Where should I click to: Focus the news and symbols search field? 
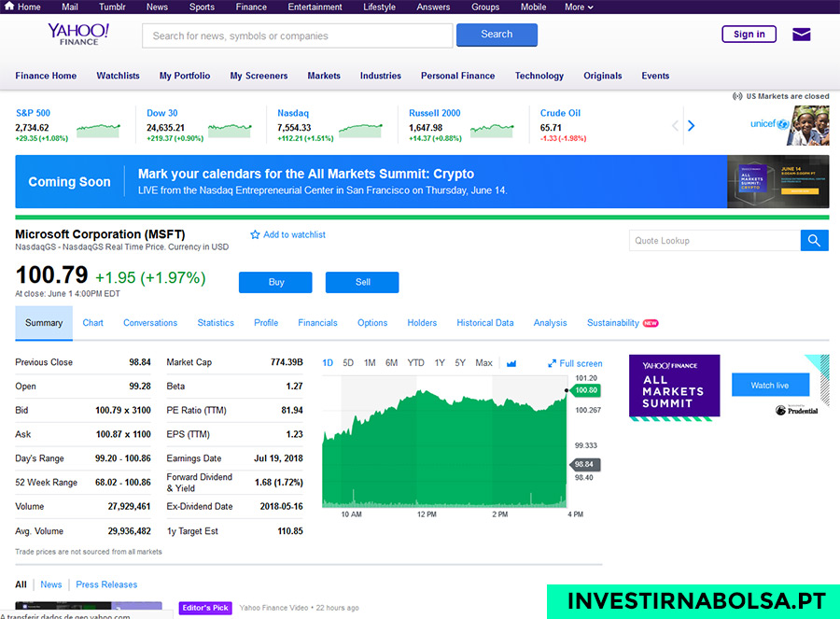coord(298,35)
